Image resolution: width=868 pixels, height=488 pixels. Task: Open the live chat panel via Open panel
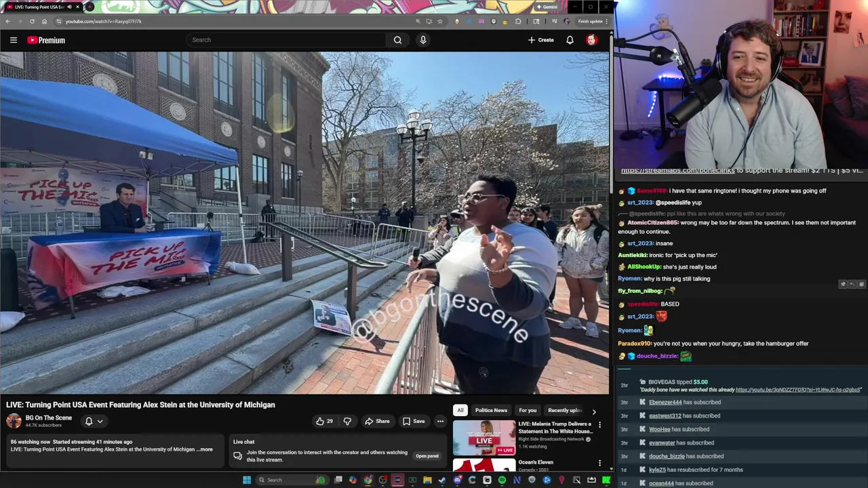tap(427, 456)
